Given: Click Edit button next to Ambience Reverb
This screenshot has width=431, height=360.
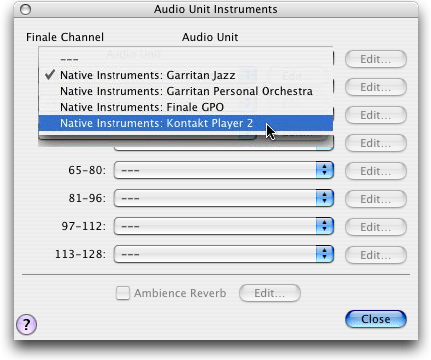Looking at the screenshot, I should coord(270,293).
